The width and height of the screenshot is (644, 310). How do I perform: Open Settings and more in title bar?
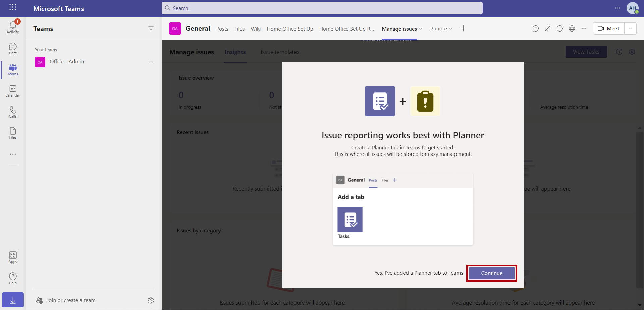(618, 8)
